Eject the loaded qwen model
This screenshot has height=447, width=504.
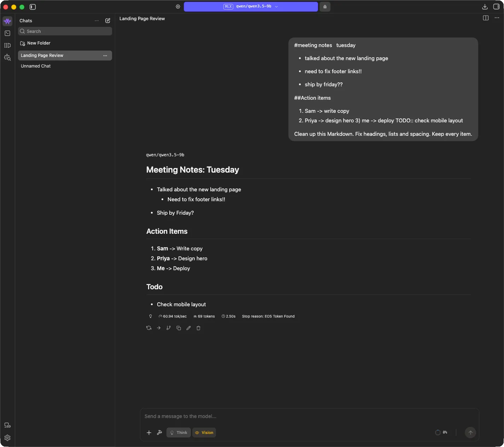(325, 7)
